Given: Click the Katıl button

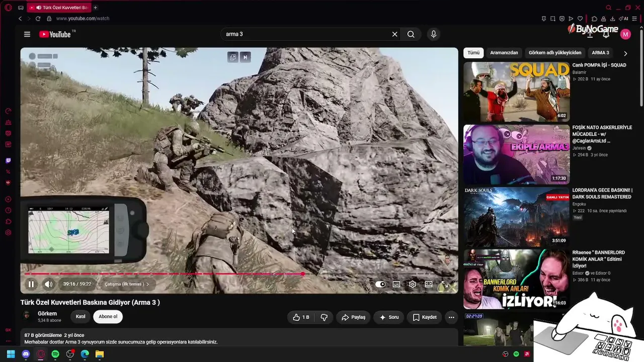Looking at the screenshot, I should pyautogui.click(x=80, y=317).
